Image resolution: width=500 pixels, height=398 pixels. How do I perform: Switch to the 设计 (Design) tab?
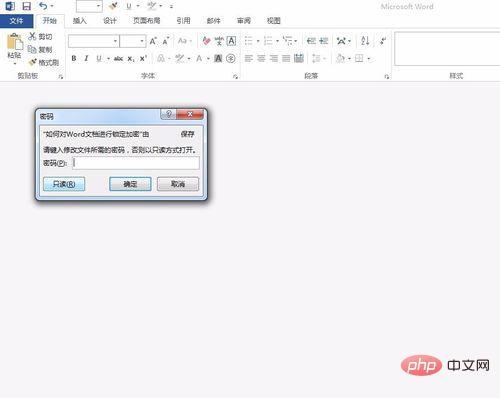110,21
